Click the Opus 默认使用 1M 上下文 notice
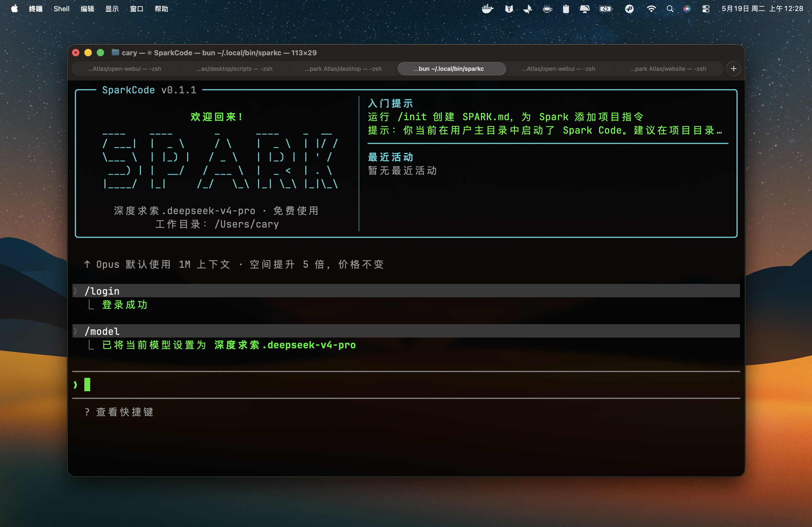The height and width of the screenshot is (527, 812). click(x=234, y=265)
